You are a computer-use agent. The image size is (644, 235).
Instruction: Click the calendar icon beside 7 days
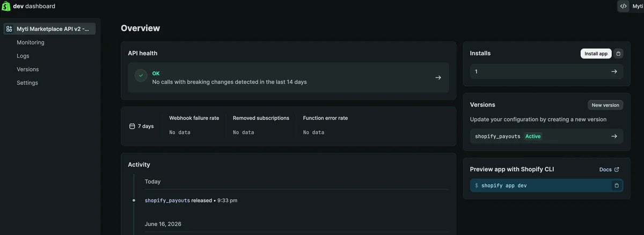pyautogui.click(x=132, y=126)
